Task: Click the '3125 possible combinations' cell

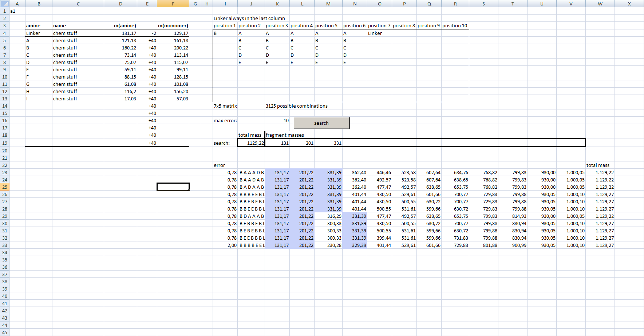Action: tap(296, 106)
